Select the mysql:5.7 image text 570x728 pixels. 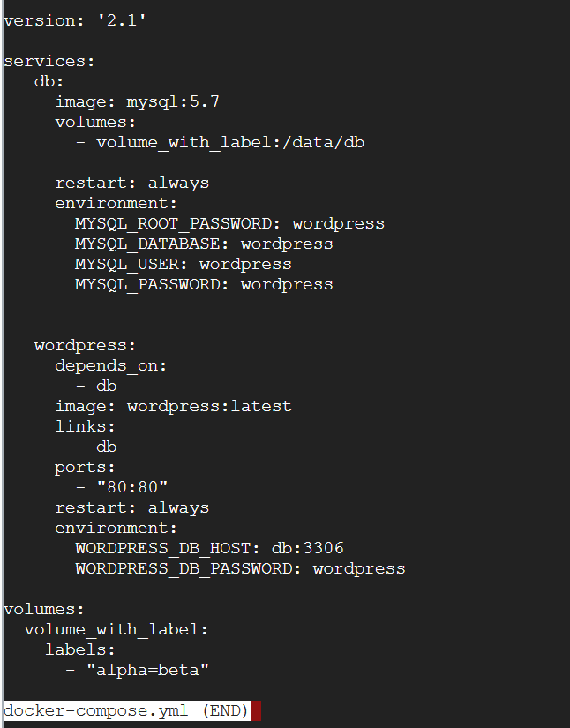tap(173, 101)
